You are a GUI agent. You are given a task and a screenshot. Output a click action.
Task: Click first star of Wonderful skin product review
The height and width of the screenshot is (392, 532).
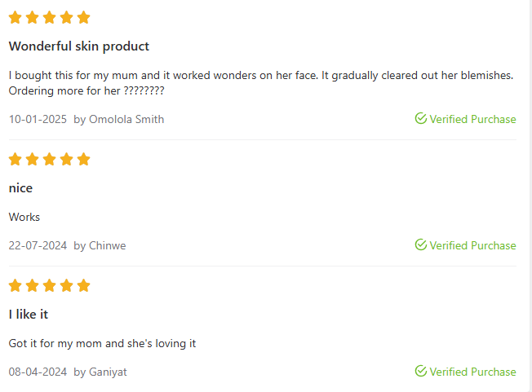(16, 18)
